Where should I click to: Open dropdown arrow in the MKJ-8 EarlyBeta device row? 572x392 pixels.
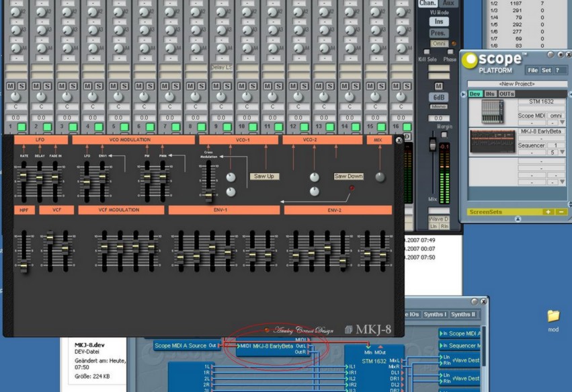(x=563, y=152)
